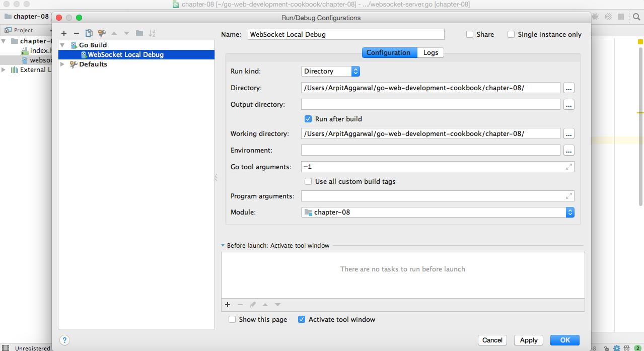The image size is (644, 351).
Task: Uncheck Run after build
Action: coord(309,119)
